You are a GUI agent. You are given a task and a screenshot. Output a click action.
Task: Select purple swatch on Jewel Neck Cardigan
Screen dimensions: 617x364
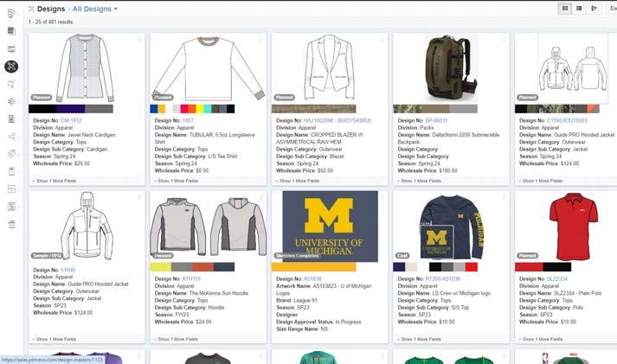71,109
